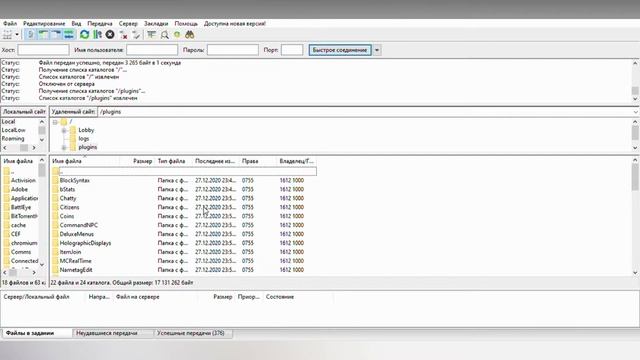
Task: Open the Передача menu
Action: click(100, 24)
